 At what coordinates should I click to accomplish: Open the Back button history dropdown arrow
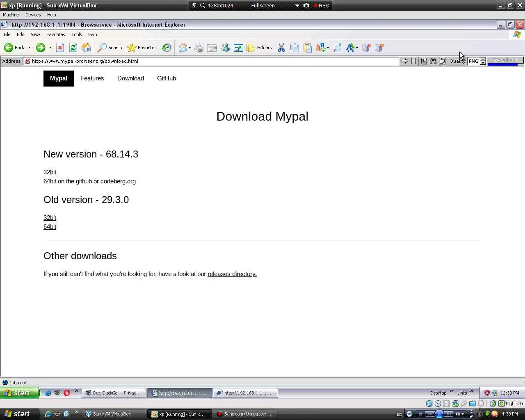[29, 48]
